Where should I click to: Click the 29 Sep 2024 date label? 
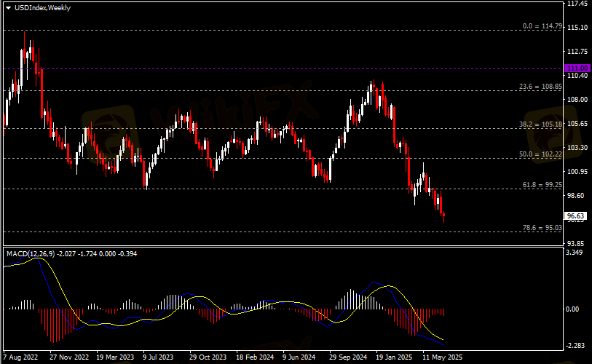click(x=348, y=357)
